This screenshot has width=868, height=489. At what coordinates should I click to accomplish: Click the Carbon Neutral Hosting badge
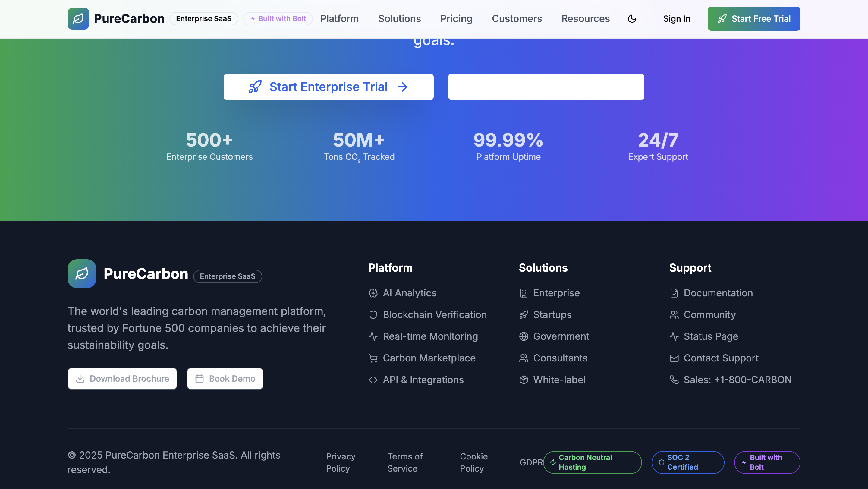click(592, 462)
